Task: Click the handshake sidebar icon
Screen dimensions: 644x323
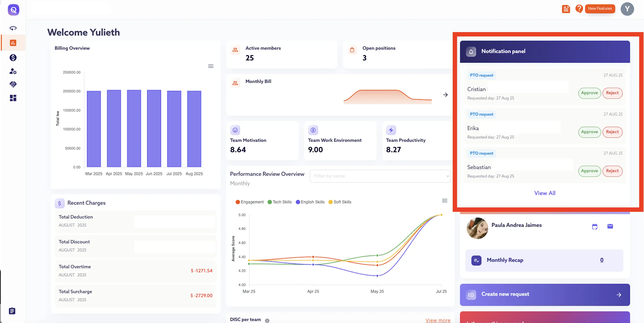Action: click(13, 85)
